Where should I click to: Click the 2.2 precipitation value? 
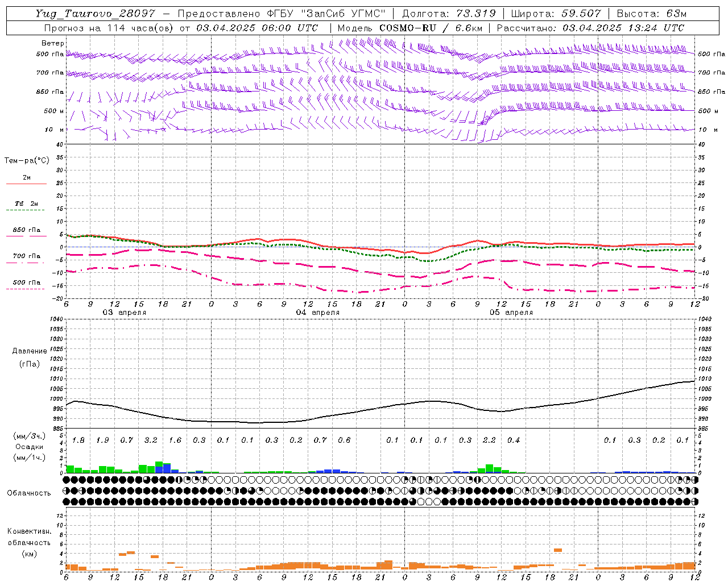coord(489,440)
